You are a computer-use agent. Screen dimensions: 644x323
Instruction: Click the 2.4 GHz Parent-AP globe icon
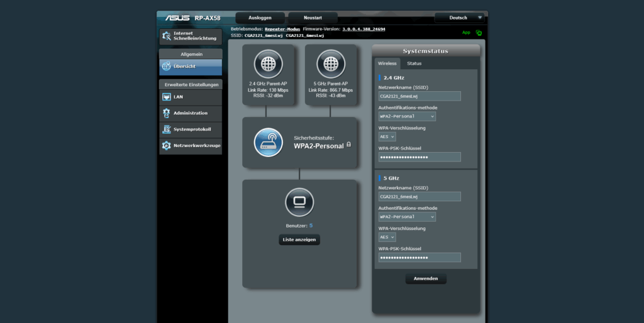tap(269, 63)
